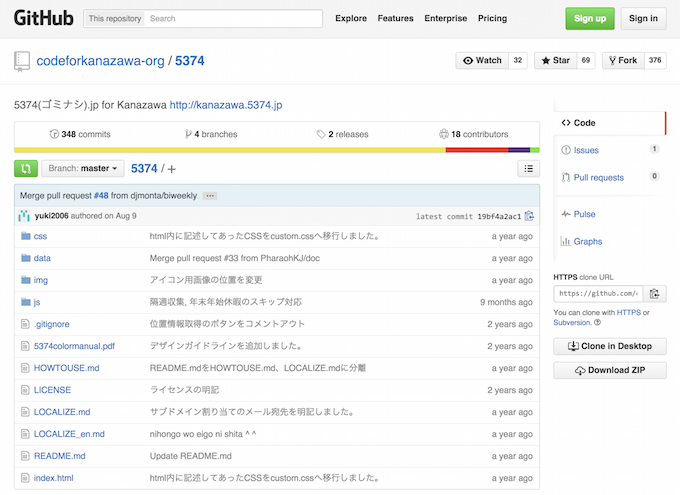Click the green Sign up button
The image size is (680, 495).
point(590,18)
